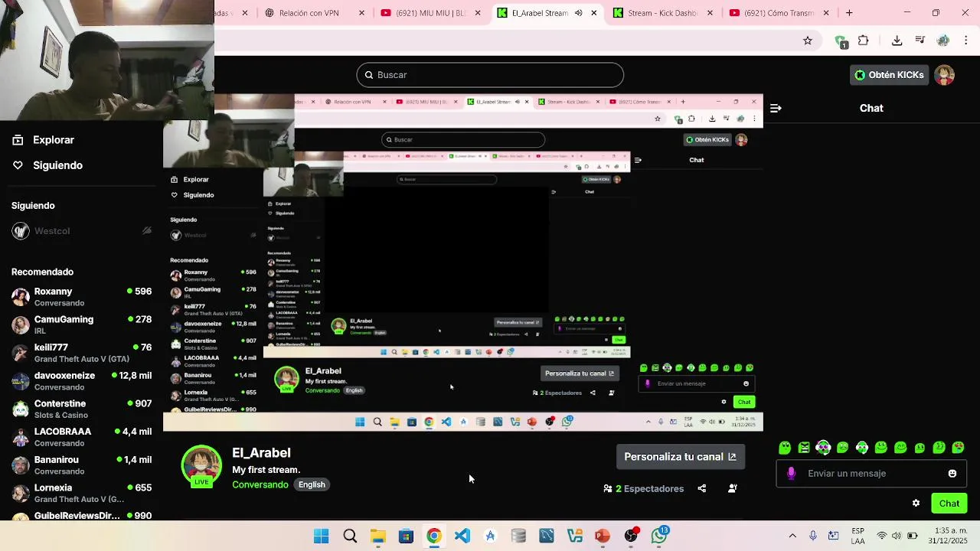Insert the angry green block emote
Viewport: 980px width, 551px height.
click(x=804, y=448)
